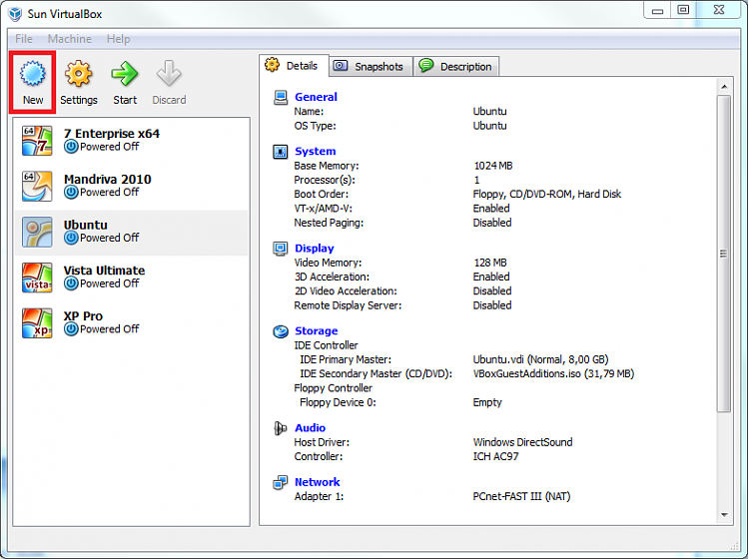Open the Audio settings link
749x560 pixels.
point(310,428)
